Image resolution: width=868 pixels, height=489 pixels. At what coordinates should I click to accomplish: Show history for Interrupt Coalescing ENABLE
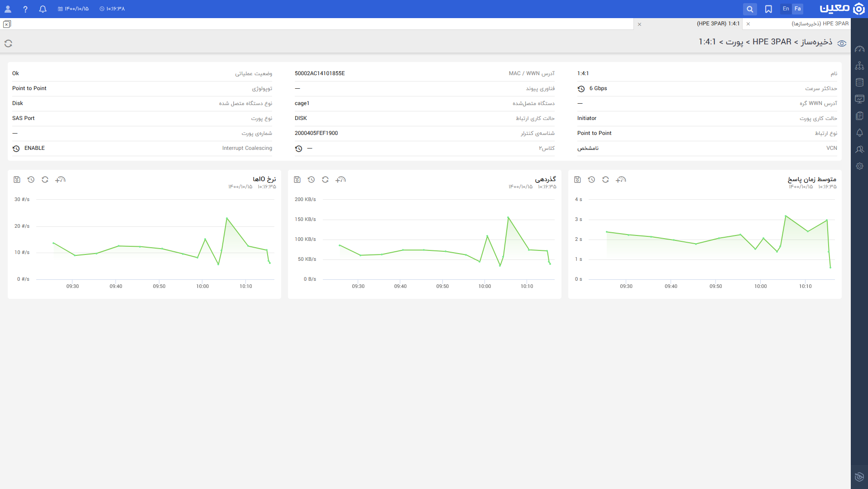pos(16,149)
